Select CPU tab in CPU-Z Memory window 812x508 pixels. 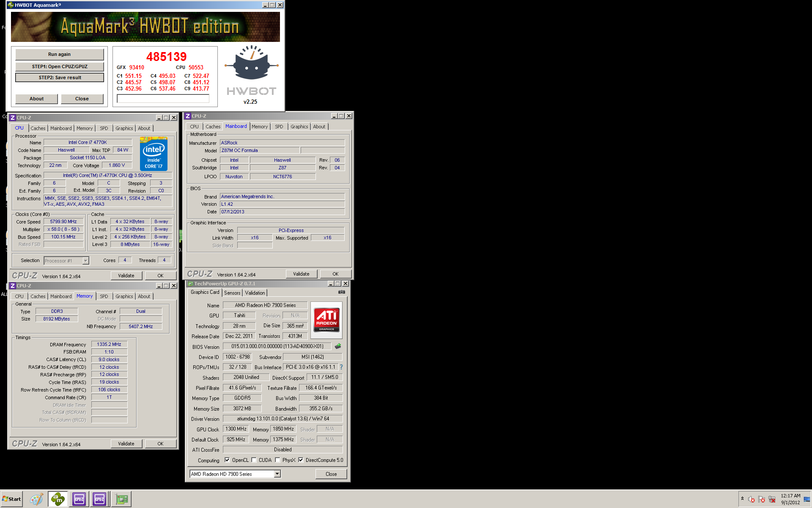(x=19, y=296)
